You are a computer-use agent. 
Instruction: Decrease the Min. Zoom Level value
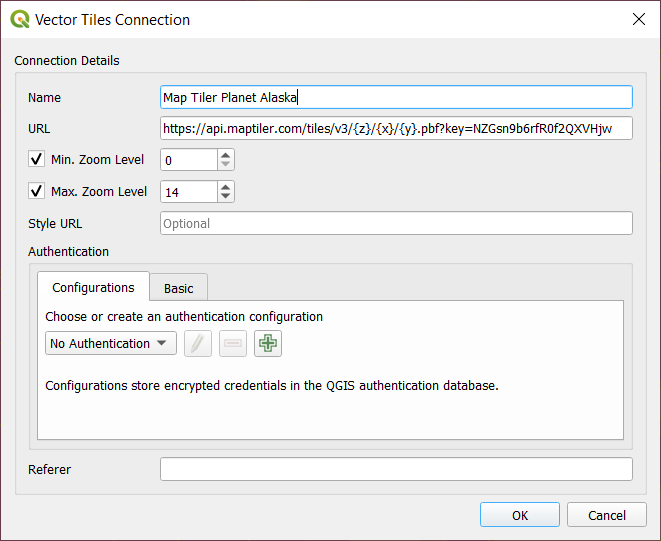click(226, 166)
